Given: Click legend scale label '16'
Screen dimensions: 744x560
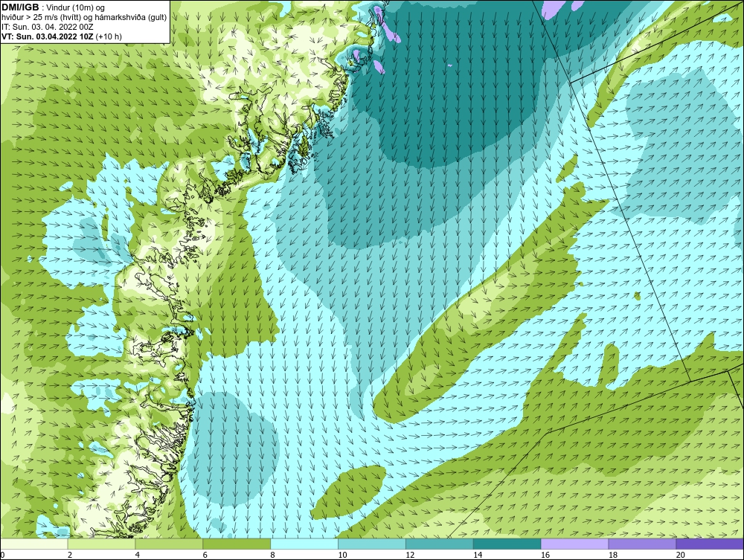Looking at the screenshot, I should tap(545, 555).
